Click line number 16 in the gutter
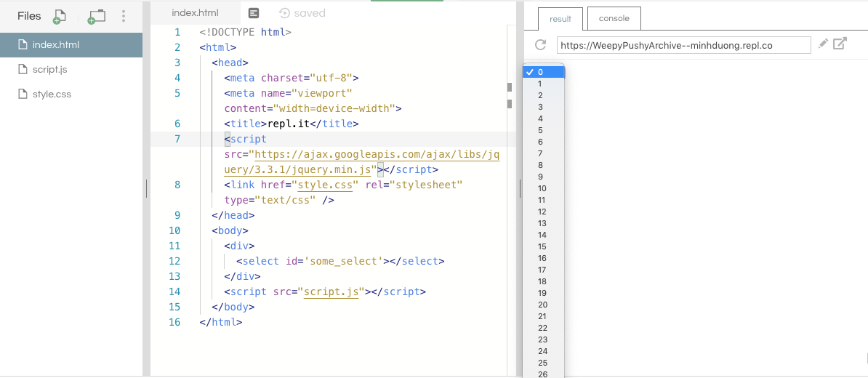The image size is (868, 378). tap(174, 321)
